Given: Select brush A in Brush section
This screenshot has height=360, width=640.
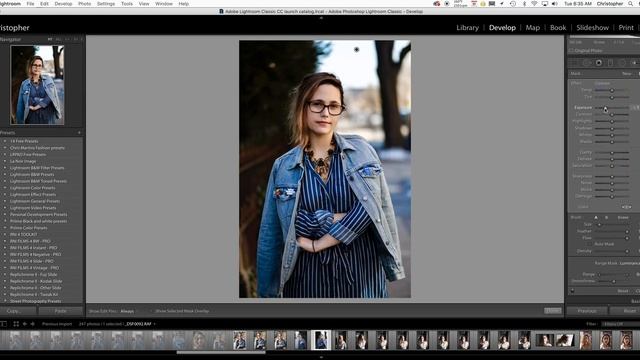Looking at the screenshot, I should click(596, 218).
